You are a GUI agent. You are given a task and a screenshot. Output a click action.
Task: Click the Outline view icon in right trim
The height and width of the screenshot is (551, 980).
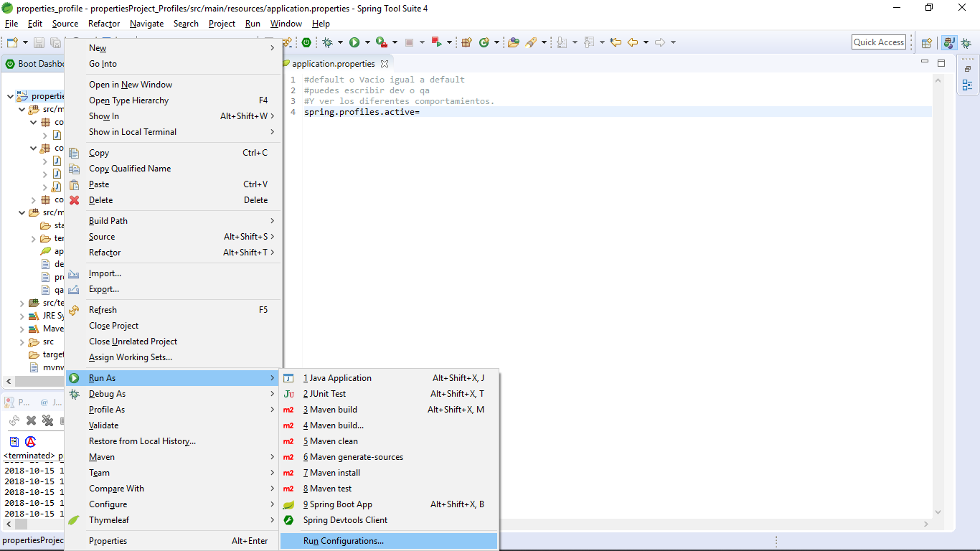tap(967, 85)
